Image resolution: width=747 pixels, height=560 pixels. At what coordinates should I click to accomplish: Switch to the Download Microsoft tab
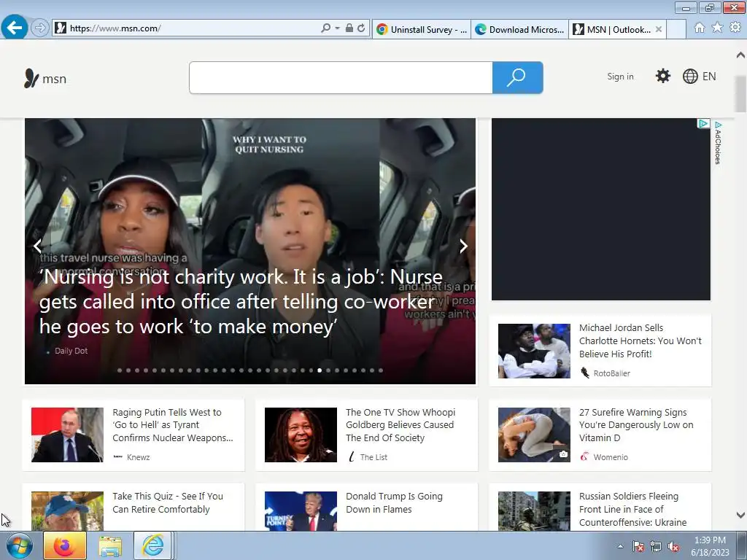coord(519,29)
